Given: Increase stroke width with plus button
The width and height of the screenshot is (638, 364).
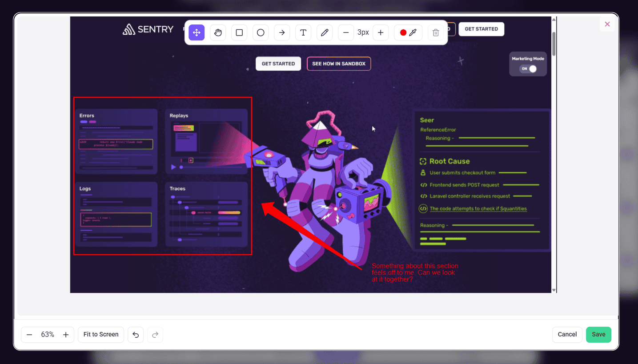Looking at the screenshot, I should pyautogui.click(x=381, y=32).
